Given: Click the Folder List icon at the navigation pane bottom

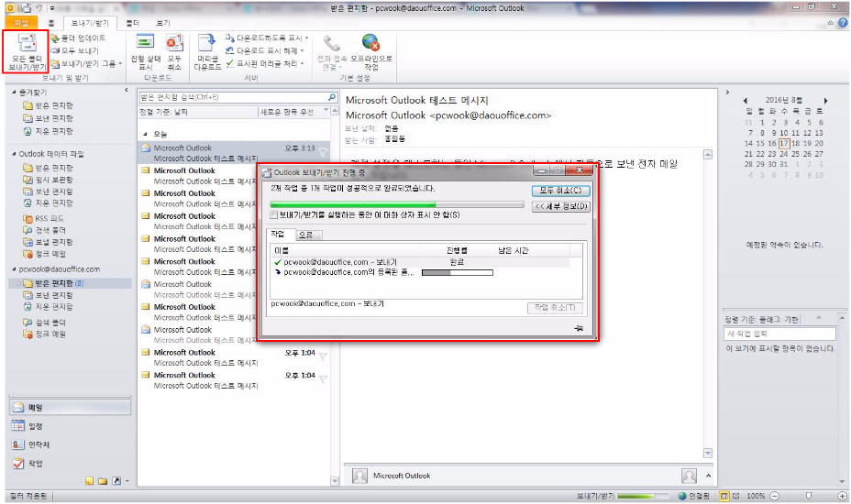Looking at the screenshot, I should tap(103, 481).
